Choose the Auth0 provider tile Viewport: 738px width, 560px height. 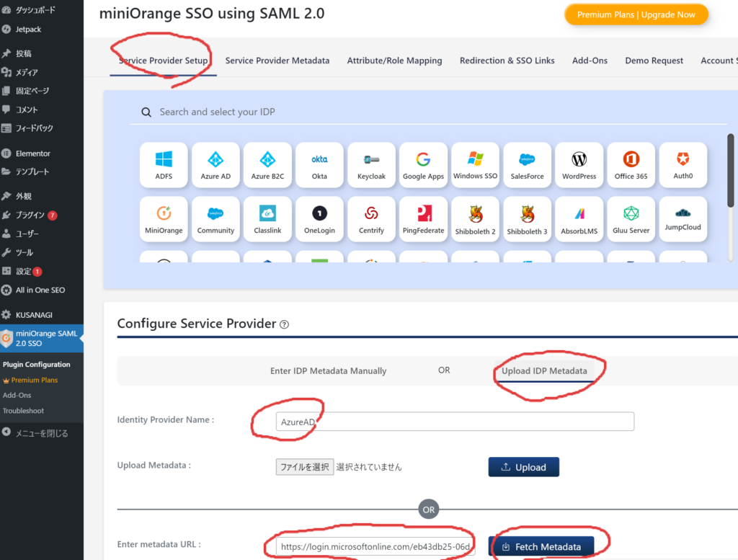pos(683,165)
